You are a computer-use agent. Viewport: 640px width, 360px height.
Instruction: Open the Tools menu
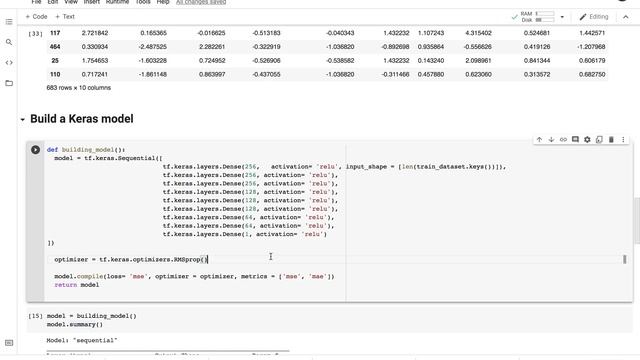click(143, 2)
